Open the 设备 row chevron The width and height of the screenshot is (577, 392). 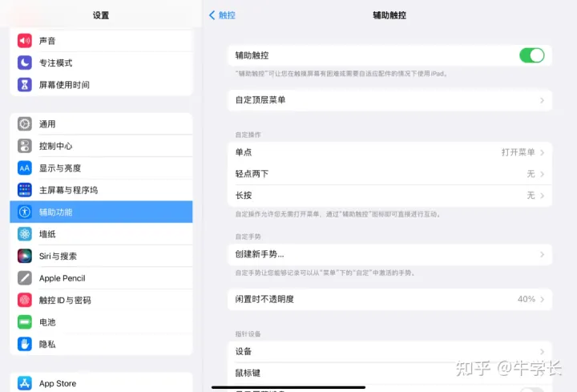(542, 351)
